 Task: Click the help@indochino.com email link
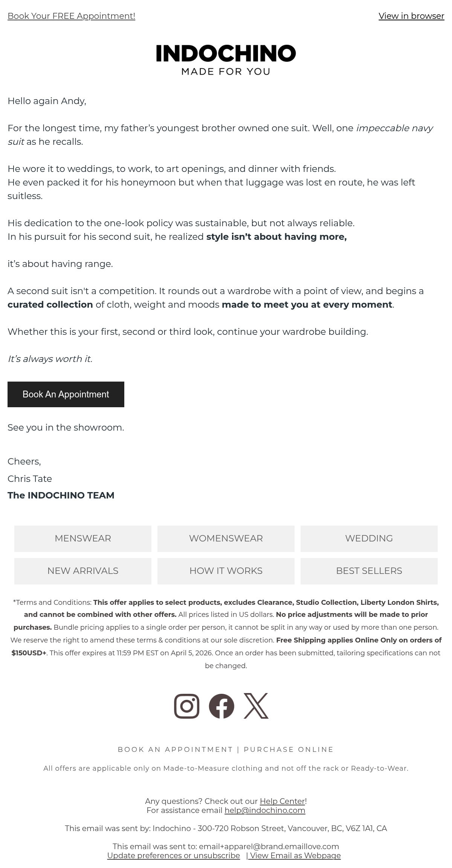click(265, 810)
